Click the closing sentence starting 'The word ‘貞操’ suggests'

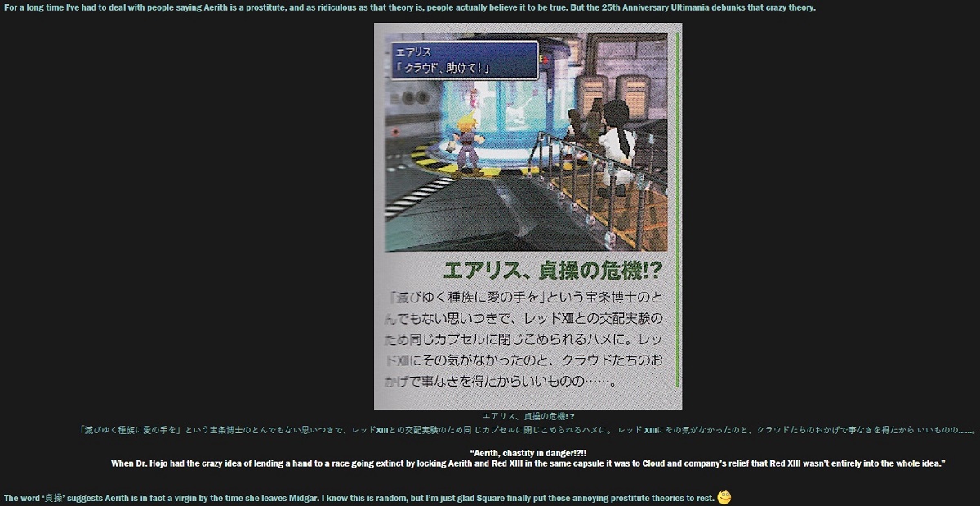[x=359, y=498]
